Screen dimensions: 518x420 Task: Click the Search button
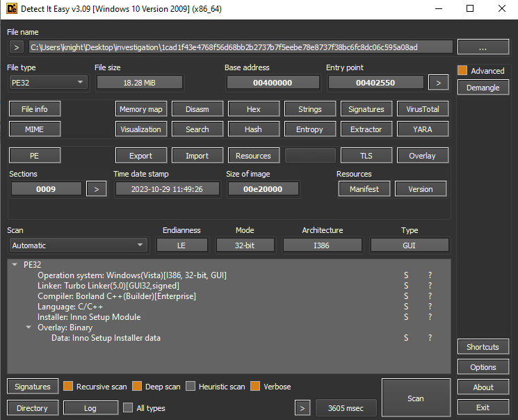click(x=197, y=129)
